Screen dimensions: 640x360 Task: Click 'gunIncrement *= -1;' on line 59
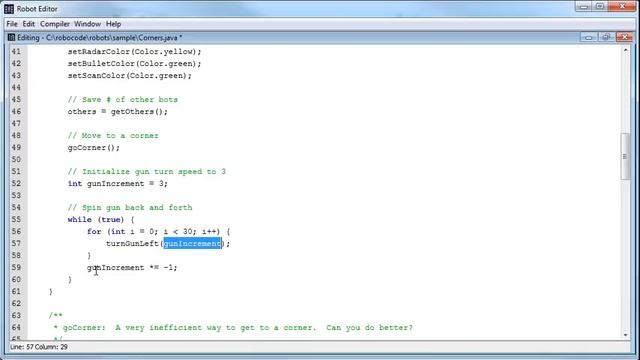tap(132, 268)
